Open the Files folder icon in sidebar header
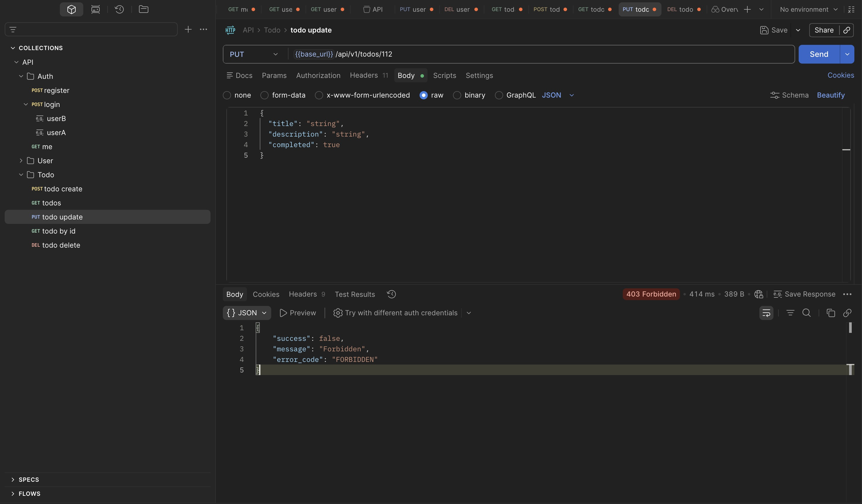Image resolution: width=862 pixels, height=504 pixels. (x=143, y=9)
